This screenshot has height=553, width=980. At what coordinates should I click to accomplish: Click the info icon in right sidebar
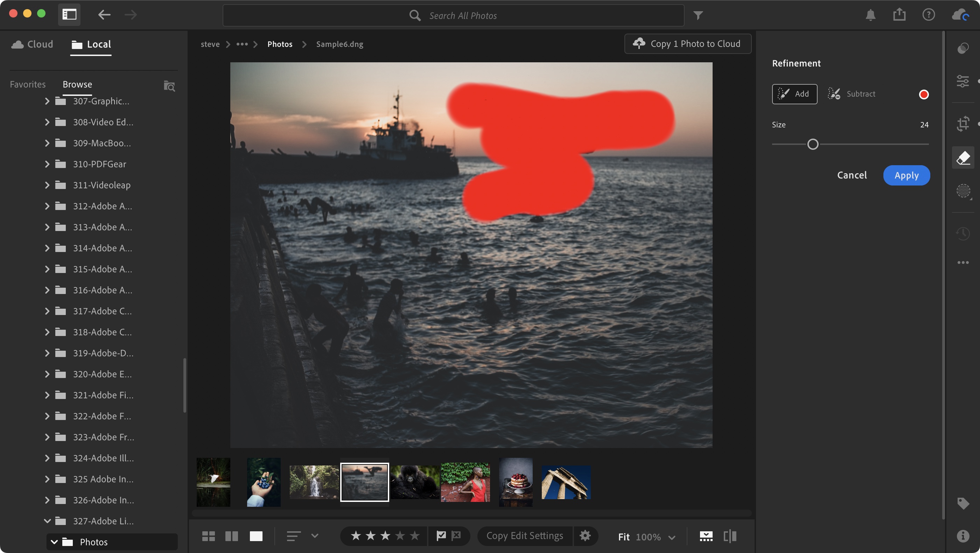[x=964, y=536]
